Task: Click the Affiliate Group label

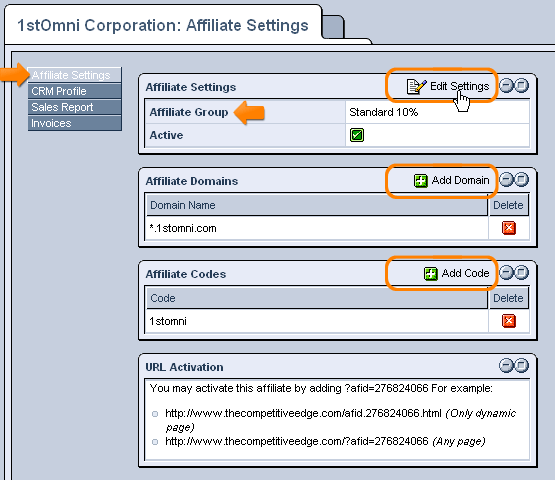Action: (x=189, y=112)
